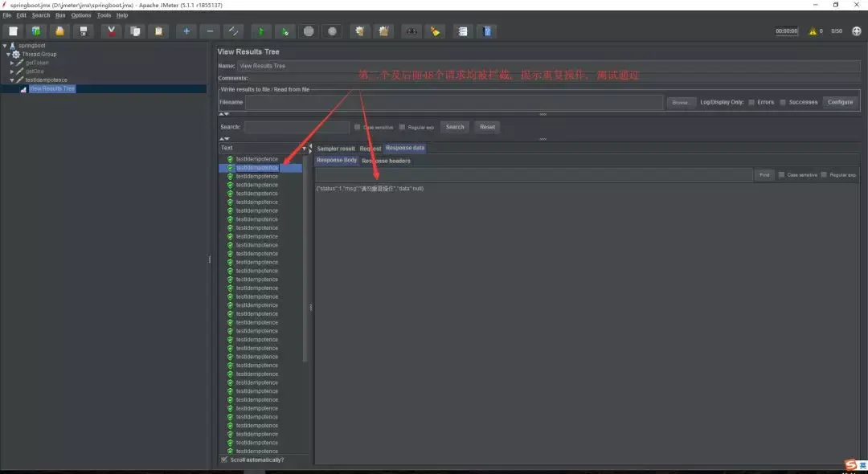This screenshot has height=474, width=868.
Task: Open the Options menu
Action: (x=81, y=15)
